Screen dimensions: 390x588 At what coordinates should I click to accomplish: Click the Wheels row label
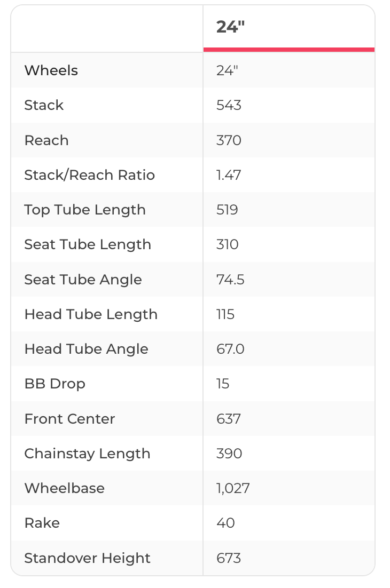point(51,70)
